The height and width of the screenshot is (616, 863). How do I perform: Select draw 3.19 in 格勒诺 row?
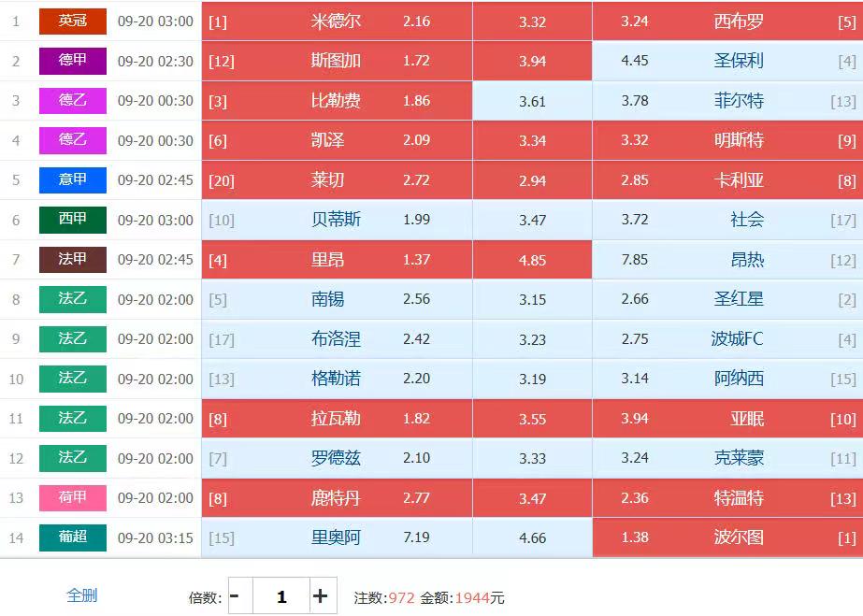click(x=532, y=379)
